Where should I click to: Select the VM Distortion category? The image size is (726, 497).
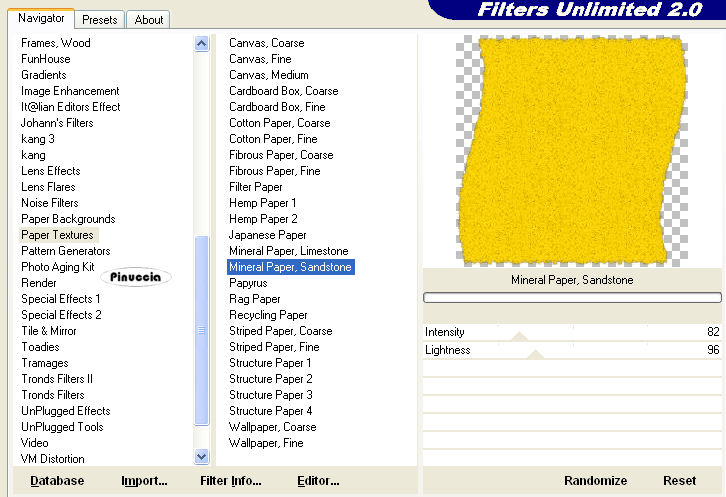52,459
